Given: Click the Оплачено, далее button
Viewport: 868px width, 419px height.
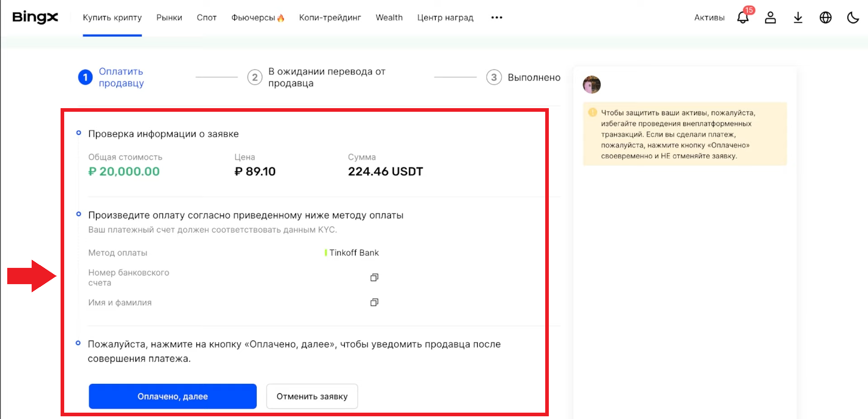Looking at the screenshot, I should click(x=173, y=396).
